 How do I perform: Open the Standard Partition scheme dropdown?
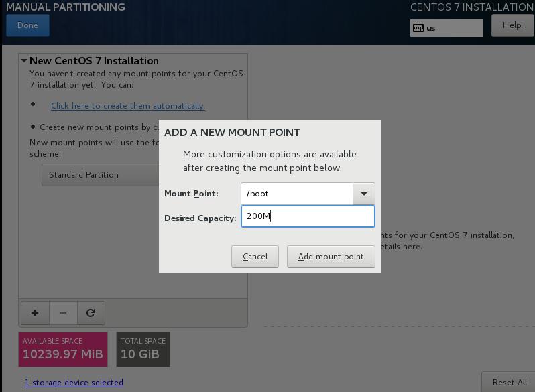pyautogui.click(x=101, y=175)
